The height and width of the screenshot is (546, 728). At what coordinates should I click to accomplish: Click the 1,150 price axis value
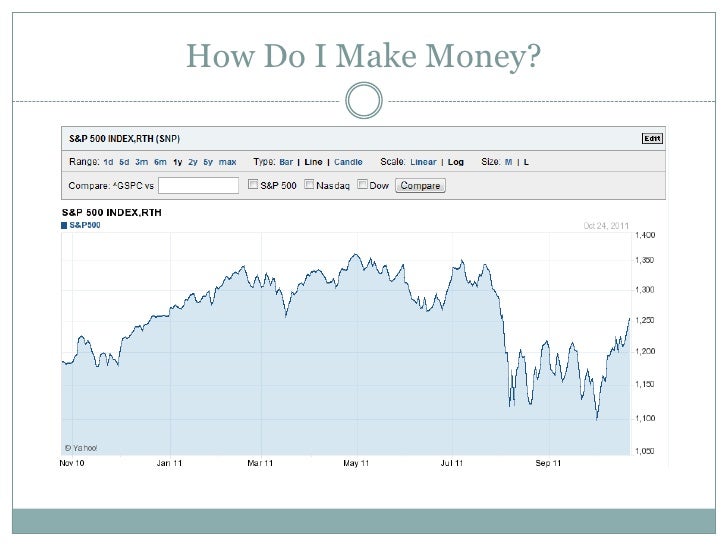[x=644, y=384]
